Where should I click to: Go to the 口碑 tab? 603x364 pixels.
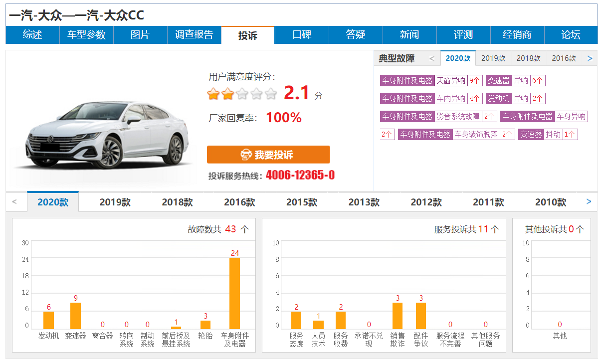tap(302, 35)
